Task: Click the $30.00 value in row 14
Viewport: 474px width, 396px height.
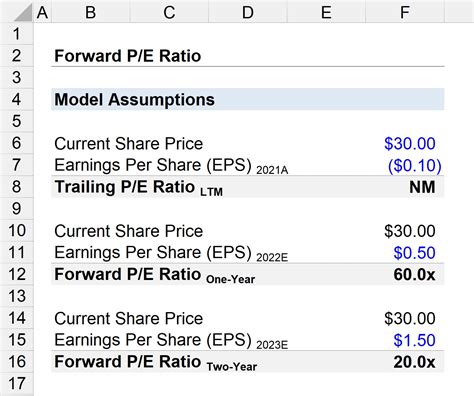Action: [x=410, y=318]
